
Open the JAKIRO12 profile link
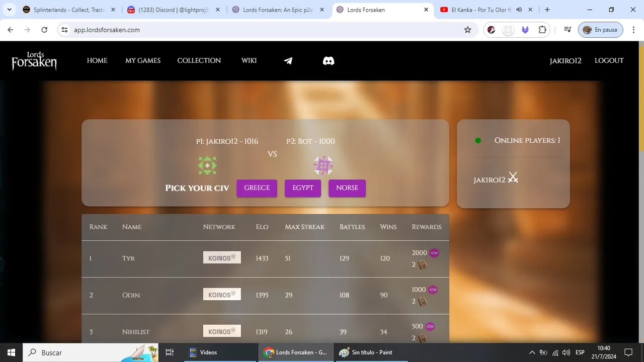coord(566,61)
